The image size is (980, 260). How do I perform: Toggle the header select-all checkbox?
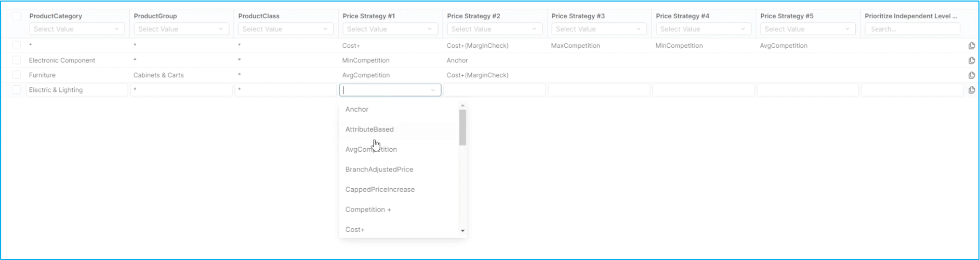coord(17,16)
